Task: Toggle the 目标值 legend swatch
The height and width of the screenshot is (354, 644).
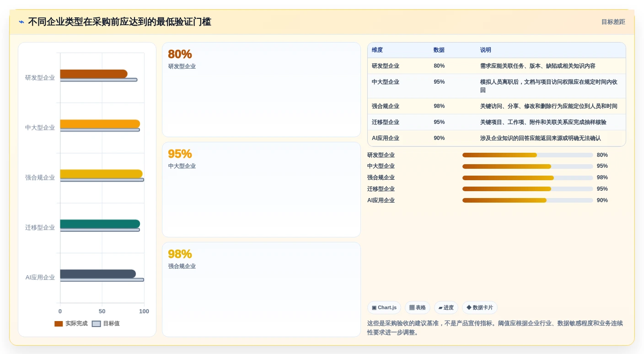Action: tap(96, 324)
